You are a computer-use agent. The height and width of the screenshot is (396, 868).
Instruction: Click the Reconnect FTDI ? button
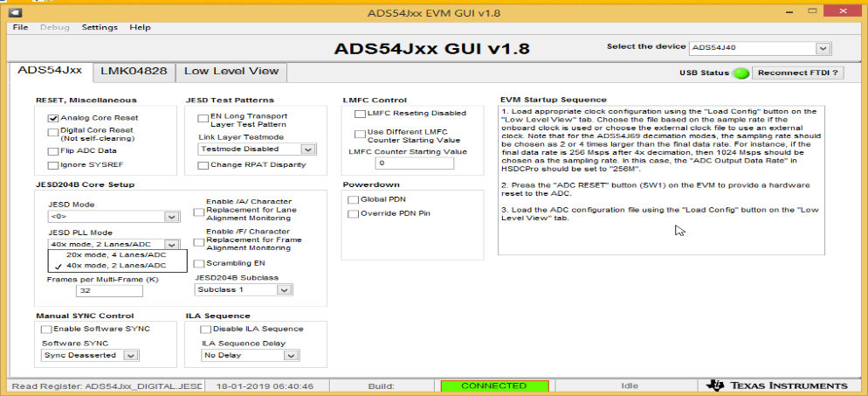(x=798, y=73)
